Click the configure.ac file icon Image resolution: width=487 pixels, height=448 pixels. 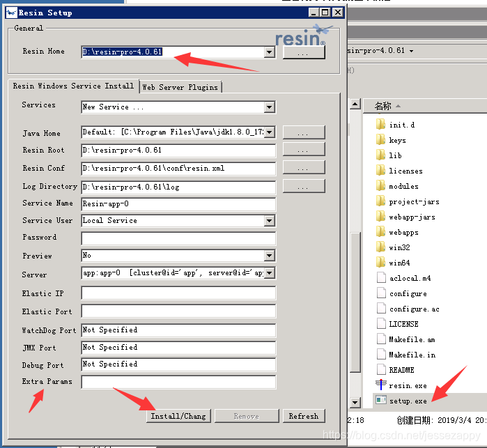pos(381,309)
